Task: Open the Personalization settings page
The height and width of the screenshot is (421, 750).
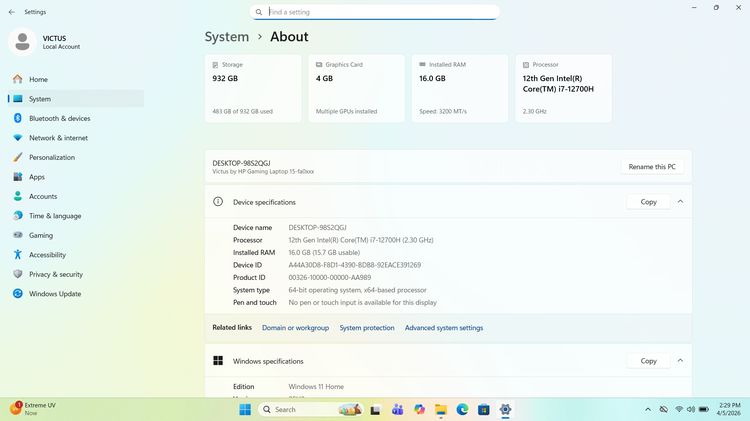Action: tap(76, 157)
